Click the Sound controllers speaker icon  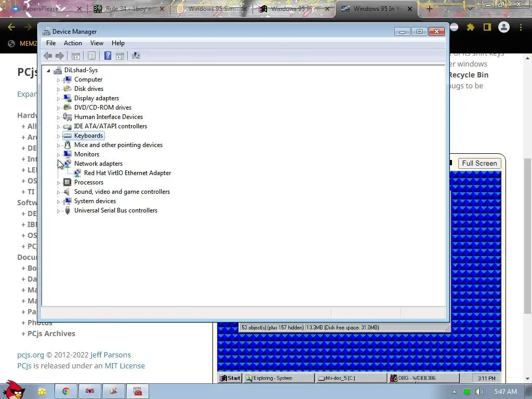tap(67, 192)
